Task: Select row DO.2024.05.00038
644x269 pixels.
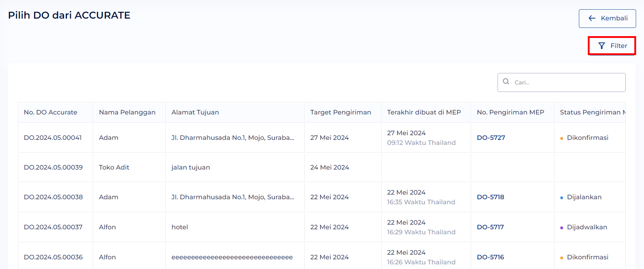Action: click(x=322, y=197)
